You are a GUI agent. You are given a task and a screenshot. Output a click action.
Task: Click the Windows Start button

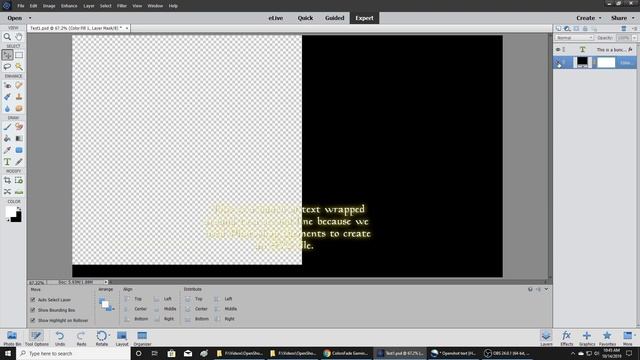7,353
